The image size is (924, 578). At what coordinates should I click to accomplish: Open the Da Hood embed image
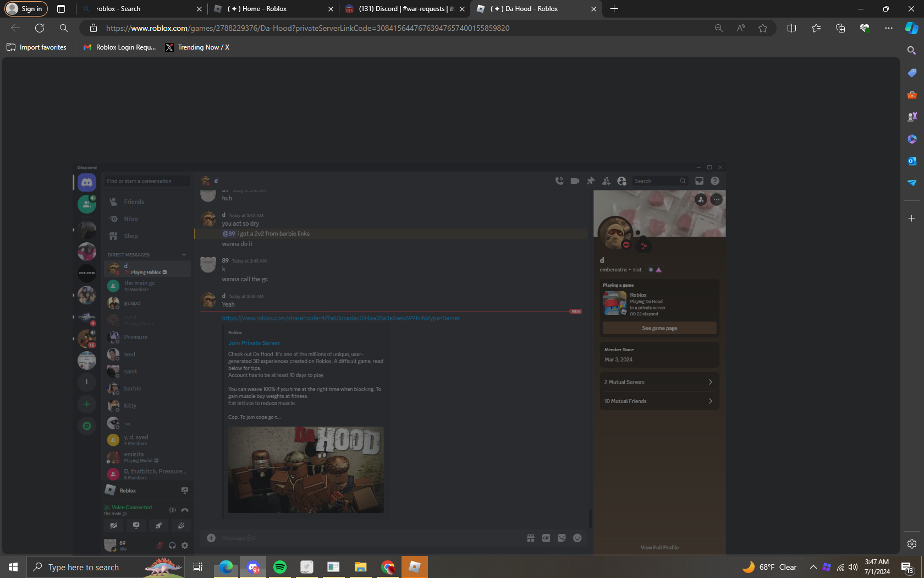[x=306, y=470]
